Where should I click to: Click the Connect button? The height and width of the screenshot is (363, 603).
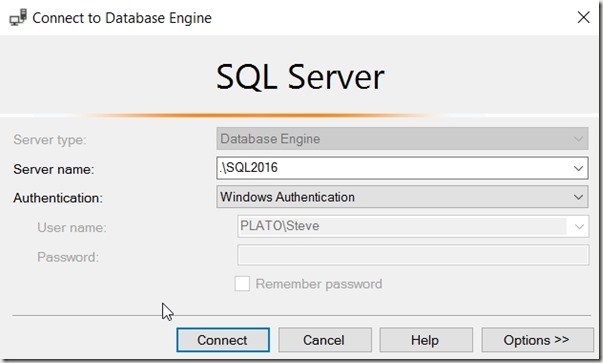pos(223,340)
